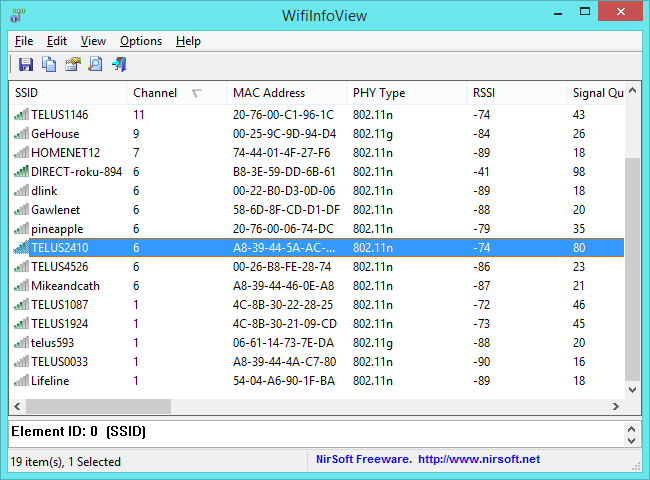
Task: Click the Save Selected Items toolbar icon
Action: (x=26, y=65)
